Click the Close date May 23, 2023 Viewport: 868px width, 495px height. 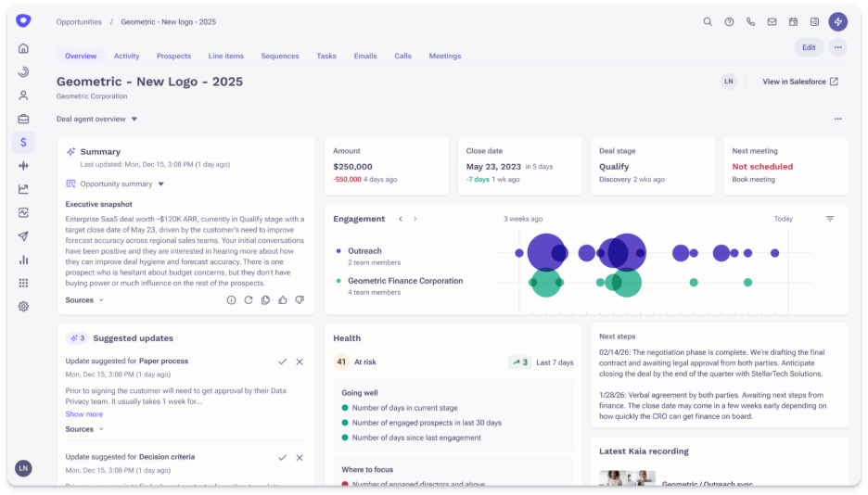[493, 167]
